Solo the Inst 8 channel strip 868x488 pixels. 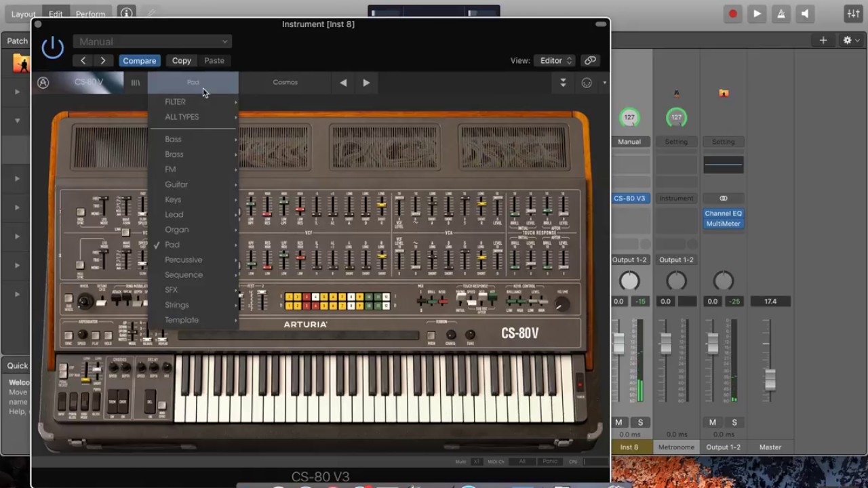(x=639, y=422)
